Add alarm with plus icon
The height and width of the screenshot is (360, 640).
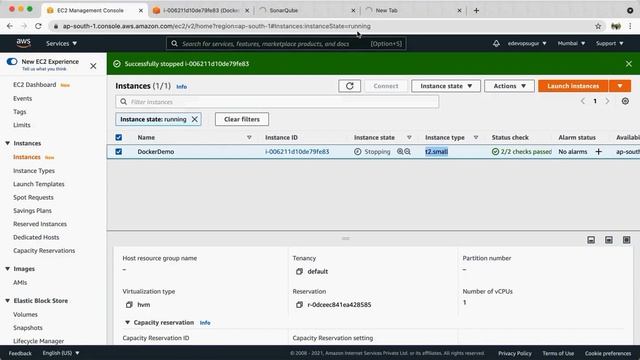[x=598, y=151]
